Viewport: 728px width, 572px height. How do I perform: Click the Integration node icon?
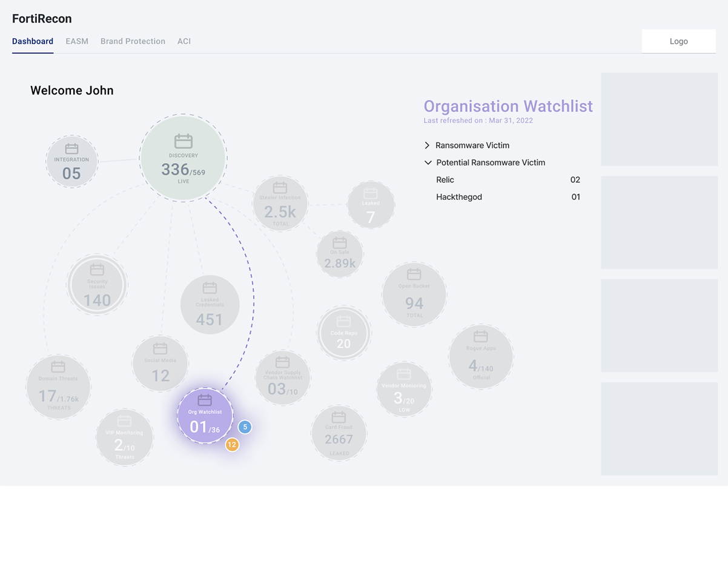(x=71, y=149)
